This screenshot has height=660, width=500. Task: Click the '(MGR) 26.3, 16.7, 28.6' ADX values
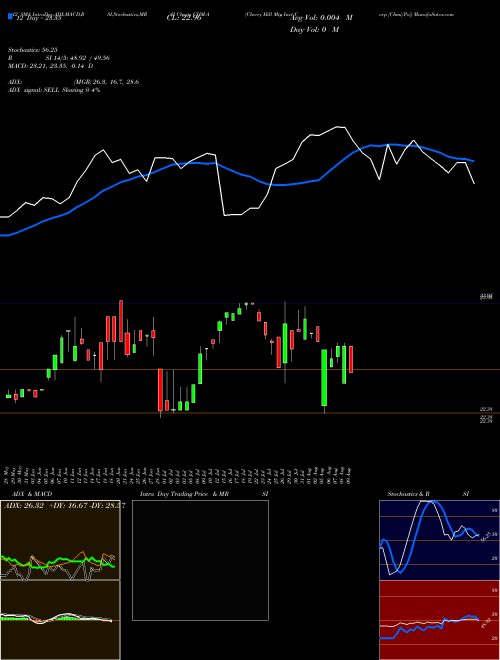point(106,82)
